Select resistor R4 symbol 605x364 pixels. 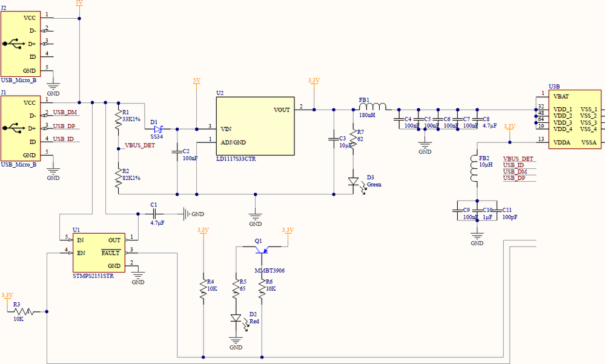pyautogui.click(x=203, y=290)
